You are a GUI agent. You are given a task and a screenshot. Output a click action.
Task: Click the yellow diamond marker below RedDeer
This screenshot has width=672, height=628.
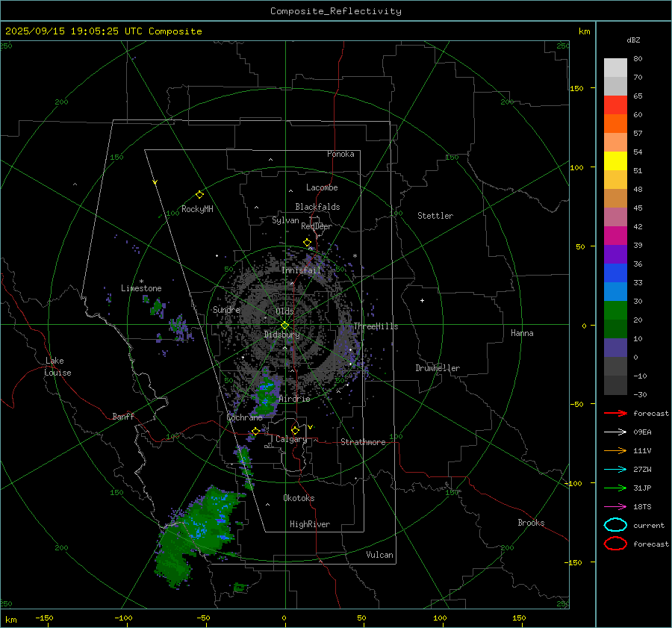[x=307, y=243]
